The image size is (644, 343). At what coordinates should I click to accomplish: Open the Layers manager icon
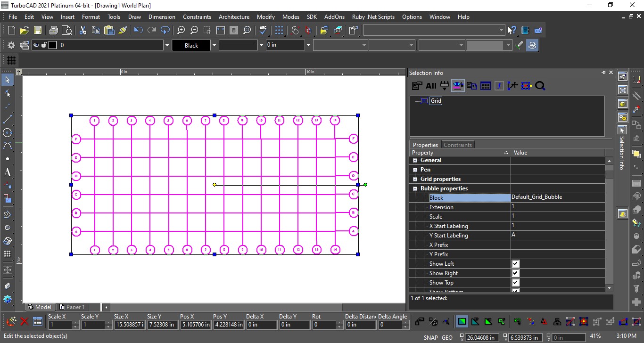pyautogui.click(x=25, y=45)
